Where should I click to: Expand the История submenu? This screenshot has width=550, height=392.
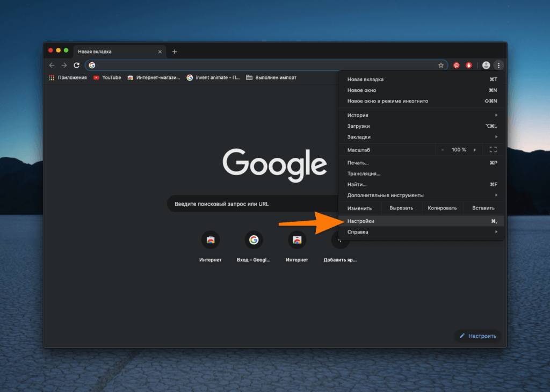pyautogui.click(x=421, y=115)
